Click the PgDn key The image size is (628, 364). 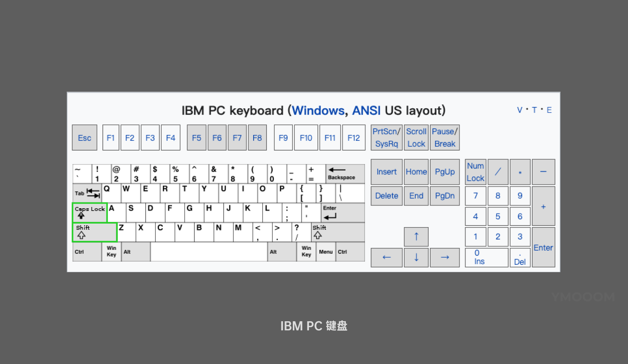tap(445, 196)
